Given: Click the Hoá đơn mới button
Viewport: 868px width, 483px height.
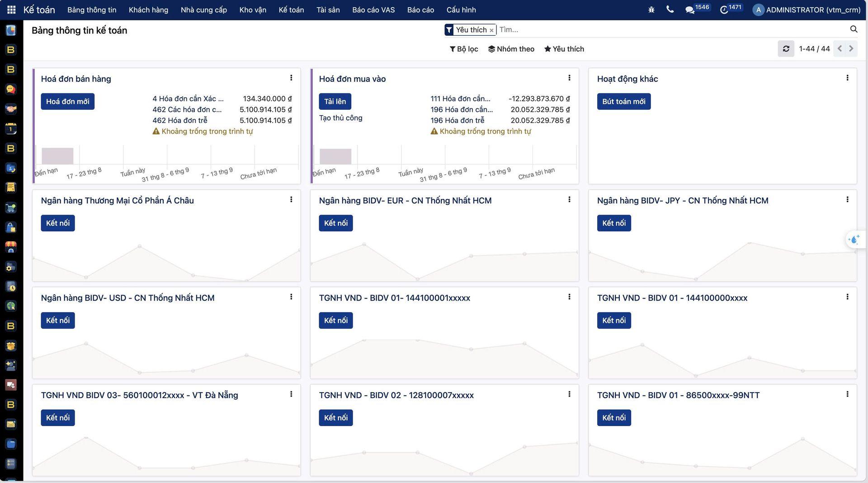Looking at the screenshot, I should click(67, 101).
